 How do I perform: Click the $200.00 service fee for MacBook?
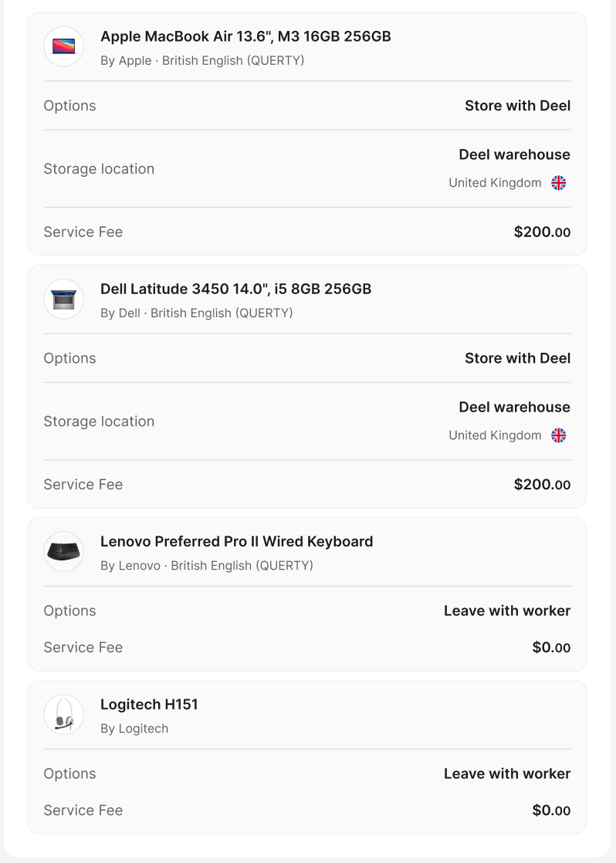(542, 232)
